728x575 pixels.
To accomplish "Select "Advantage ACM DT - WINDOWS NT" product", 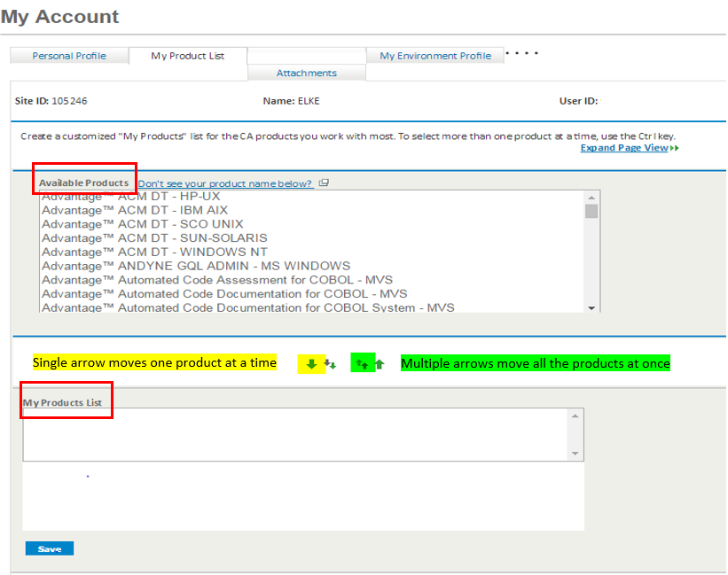I will click(312, 252).
